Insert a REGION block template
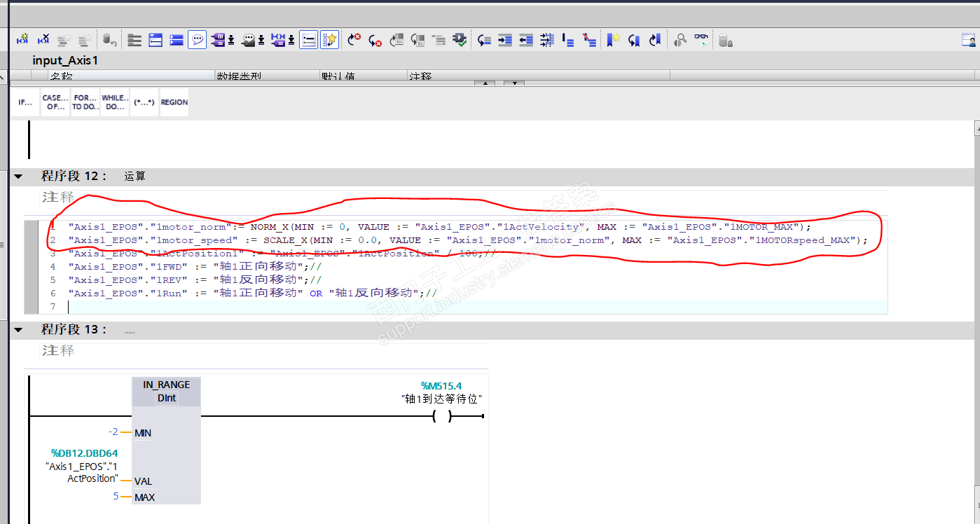This screenshot has width=980, height=524. (174, 102)
